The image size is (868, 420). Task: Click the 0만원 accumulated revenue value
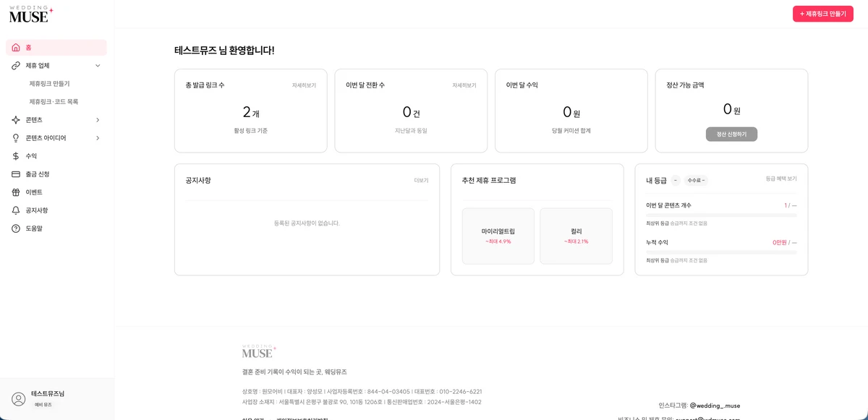coord(780,243)
